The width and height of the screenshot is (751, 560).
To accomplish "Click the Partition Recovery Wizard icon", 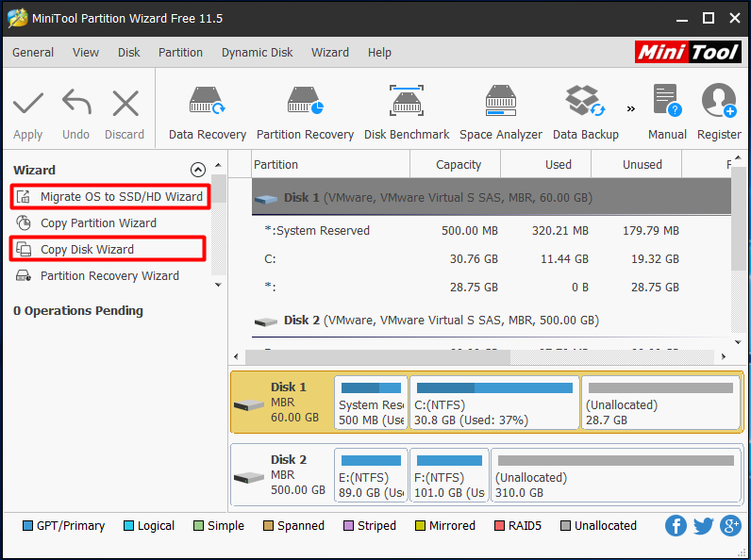I will pyautogui.click(x=24, y=275).
